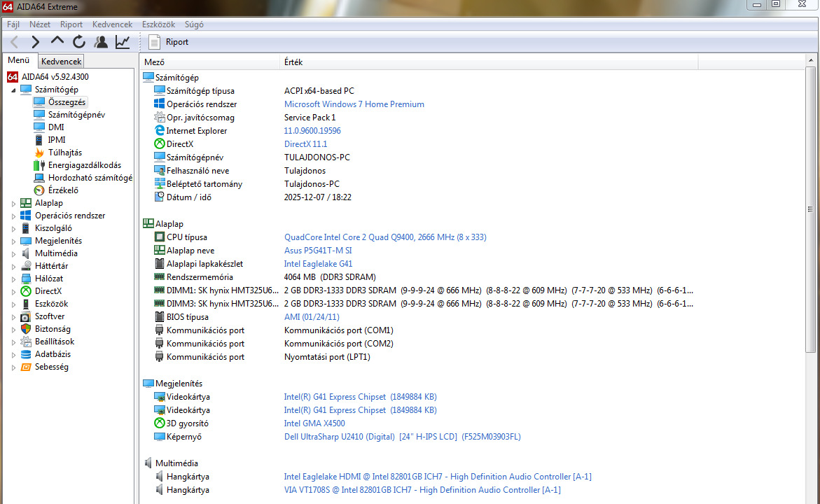Open the Asus P5G41T-M SI link
Viewport: 820px width, 504px height.
coord(318,251)
